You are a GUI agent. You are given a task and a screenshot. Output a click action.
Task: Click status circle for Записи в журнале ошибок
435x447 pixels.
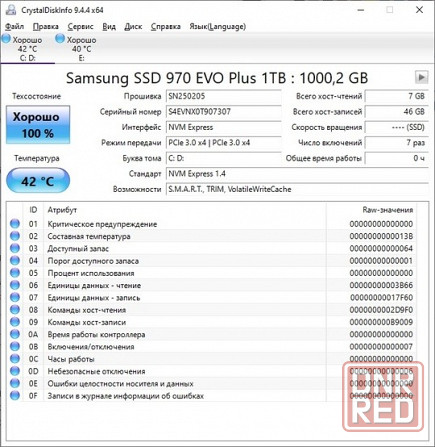pyautogui.click(x=15, y=396)
